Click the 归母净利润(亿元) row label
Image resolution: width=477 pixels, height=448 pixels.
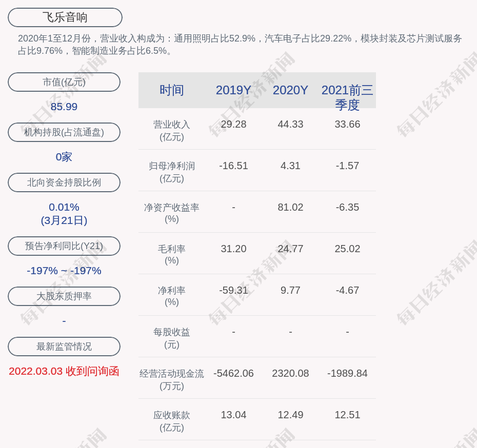[172, 172]
